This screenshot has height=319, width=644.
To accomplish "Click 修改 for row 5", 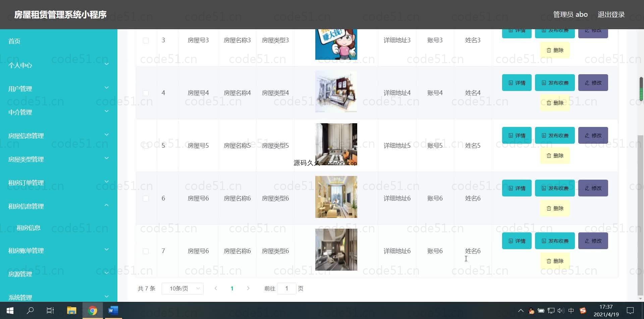I will (593, 135).
